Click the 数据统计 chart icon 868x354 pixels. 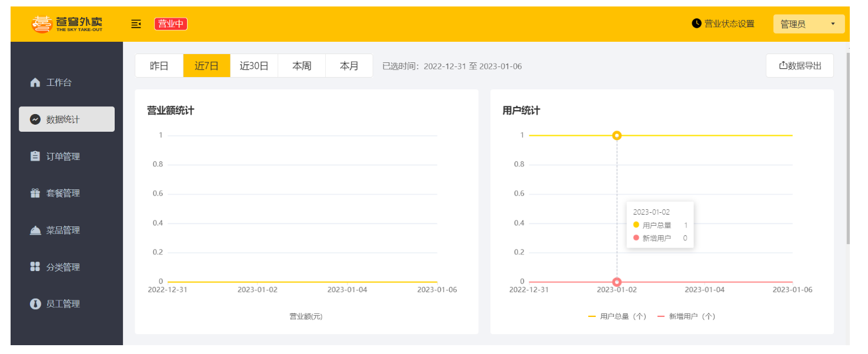pos(35,119)
